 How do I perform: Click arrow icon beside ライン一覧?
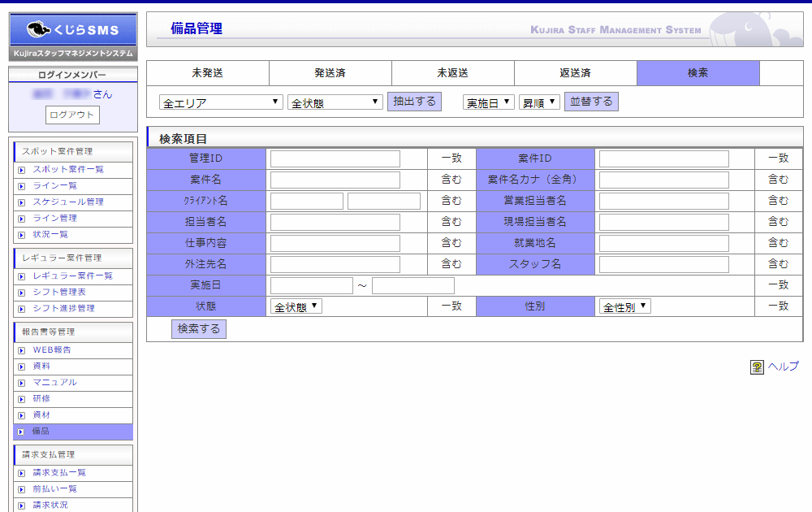22,186
